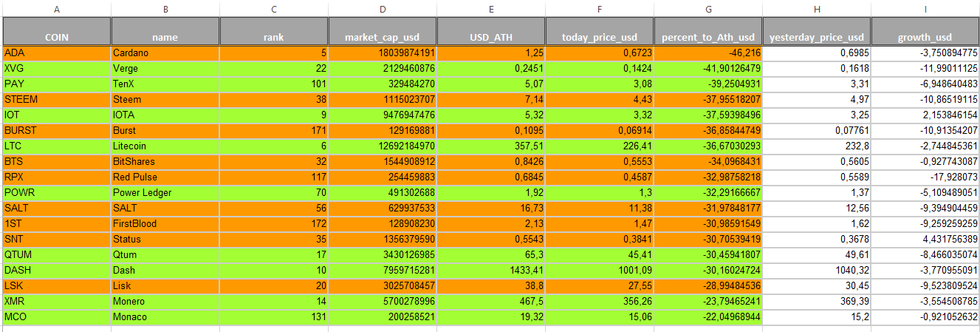The width and height of the screenshot is (980, 332).
Task: Select rank cell with value 171
Action: pos(274,131)
